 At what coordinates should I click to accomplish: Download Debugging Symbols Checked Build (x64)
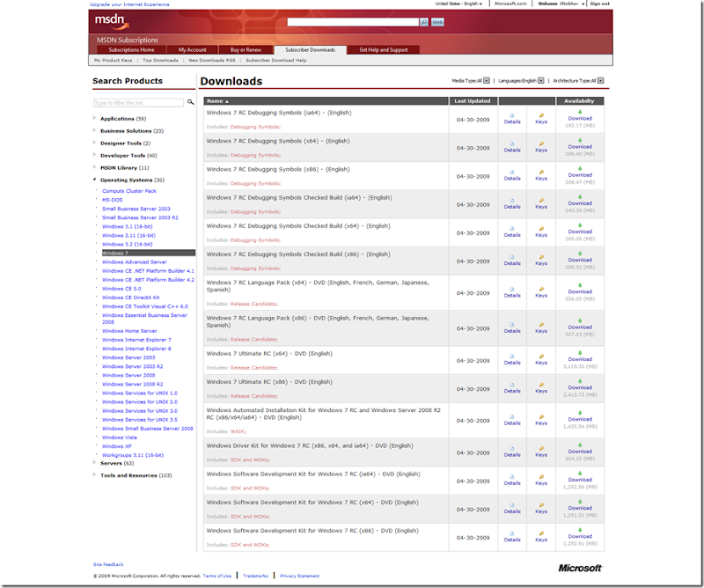580,229
